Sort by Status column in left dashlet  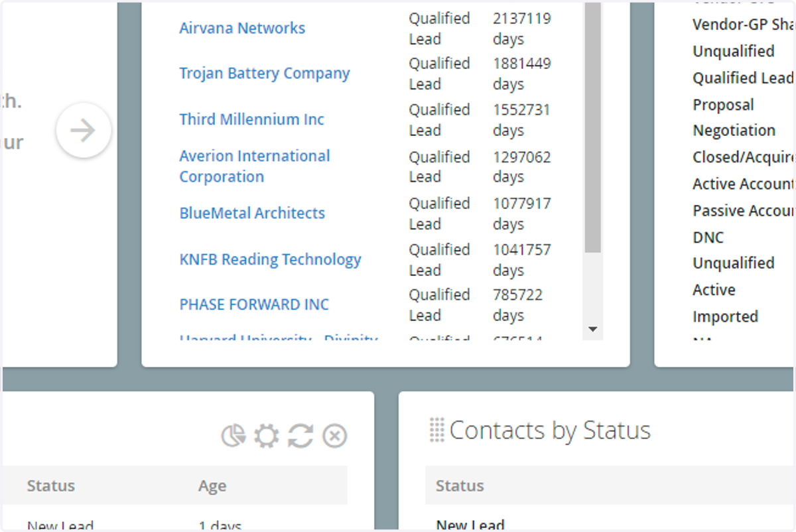pyautogui.click(x=51, y=486)
